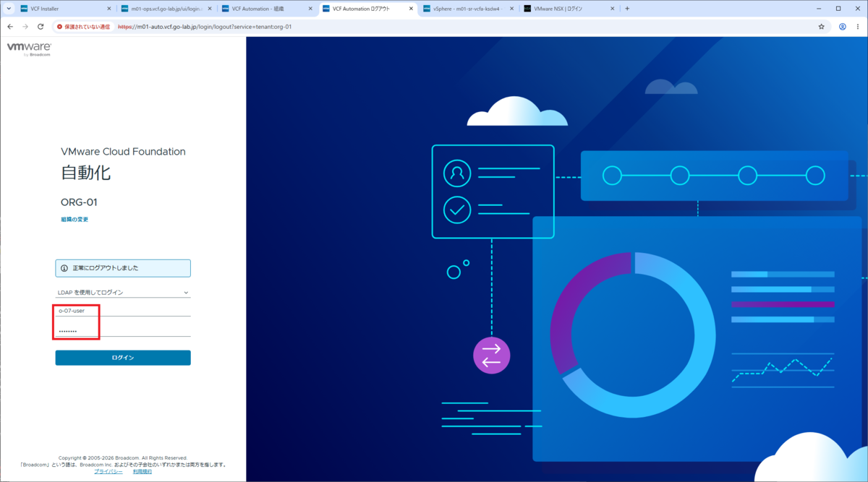Select the VCF Automation ログアウト tab
Image resolution: width=868 pixels, height=482 pixels.
[367, 9]
